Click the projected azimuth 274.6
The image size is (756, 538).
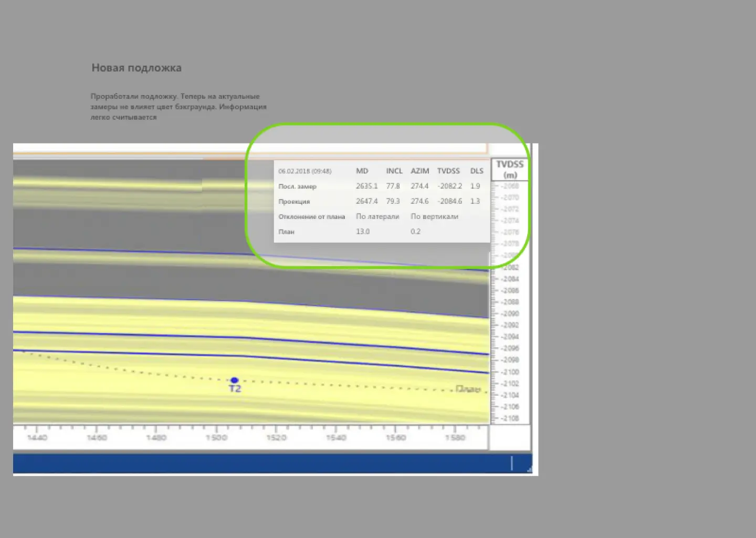419,201
